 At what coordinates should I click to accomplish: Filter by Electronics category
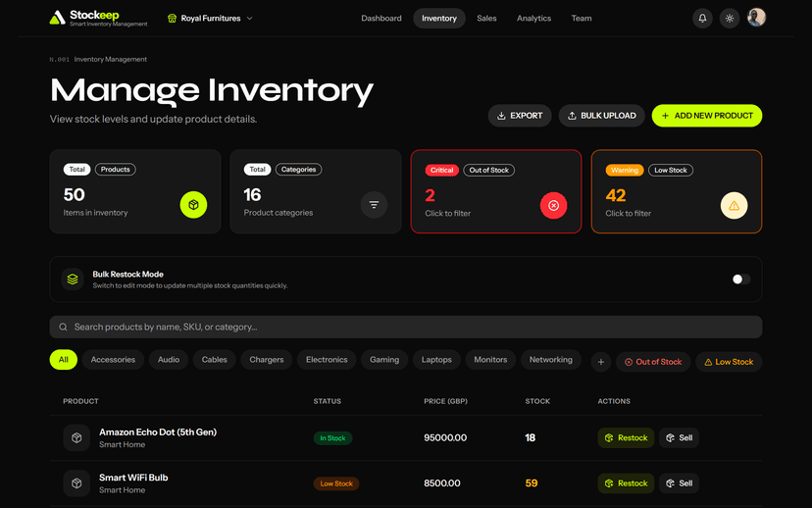click(x=327, y=359)
